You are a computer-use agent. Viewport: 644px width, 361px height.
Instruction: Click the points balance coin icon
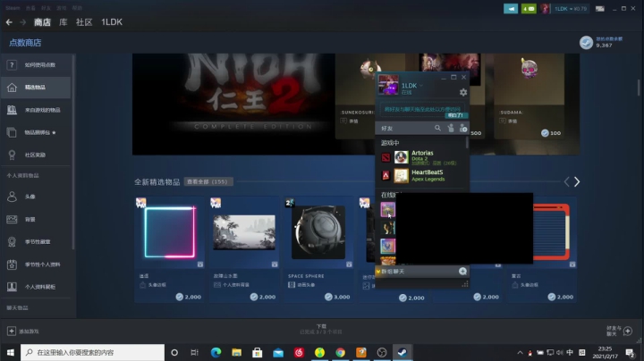[x=586, y=42]
